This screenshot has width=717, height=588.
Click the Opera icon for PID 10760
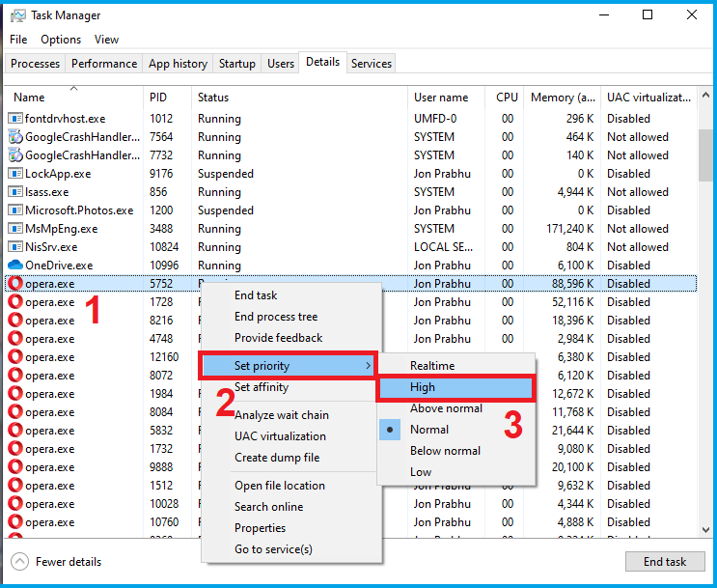[15, 521]
